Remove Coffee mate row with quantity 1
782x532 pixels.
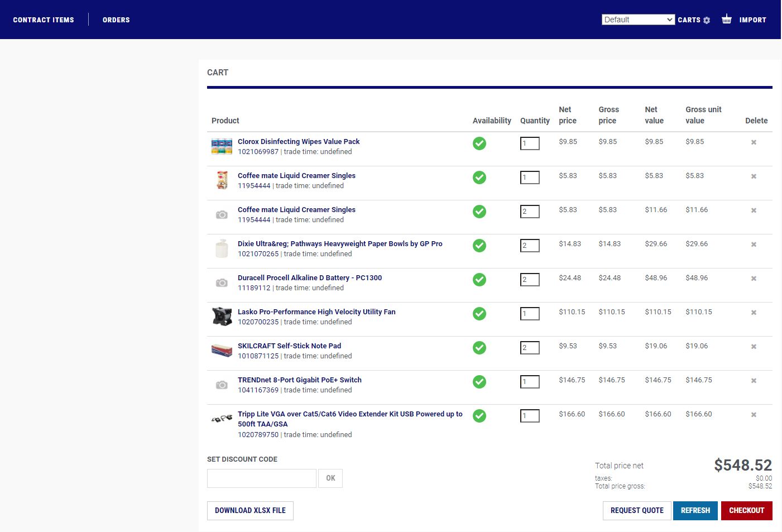pyautogui.click(x=754, y=176)
